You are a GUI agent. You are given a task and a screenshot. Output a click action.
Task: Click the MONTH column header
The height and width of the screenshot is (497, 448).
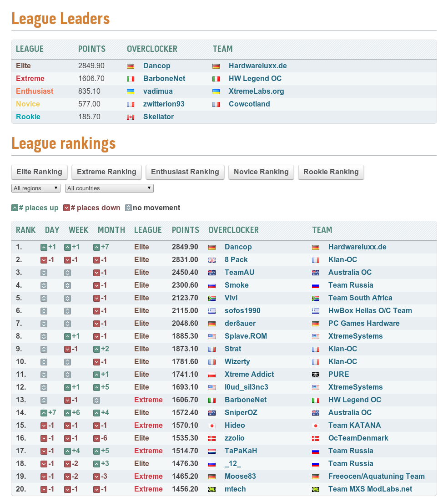(x=111, y=230)
